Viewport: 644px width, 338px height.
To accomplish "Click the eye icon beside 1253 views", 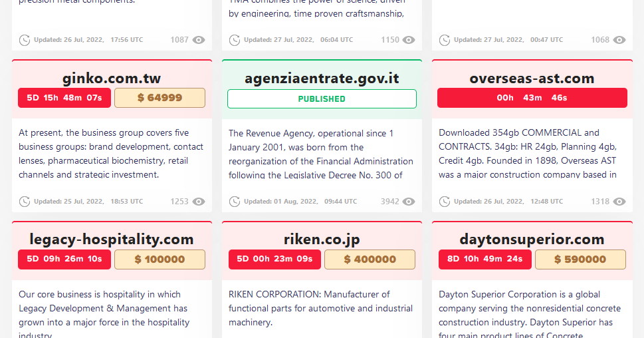I will pyautogui.click(x=199, y=202).
